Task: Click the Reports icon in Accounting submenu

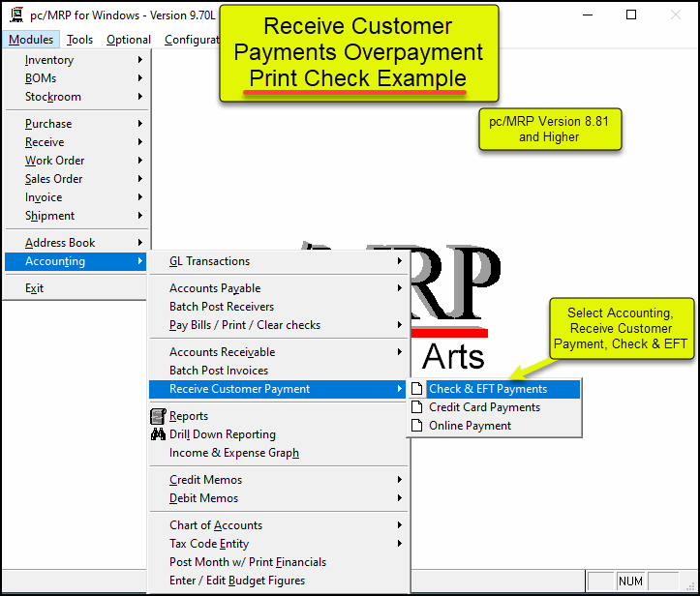Action: tap(158, 416)
